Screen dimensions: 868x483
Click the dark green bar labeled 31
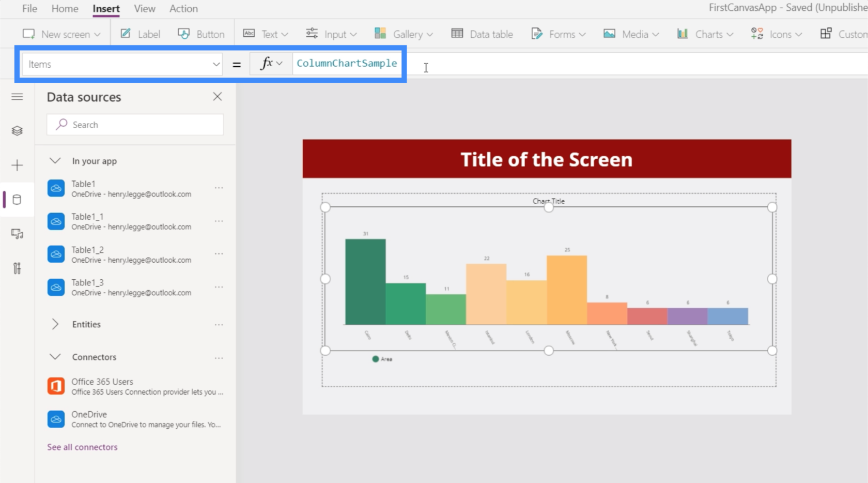pos(365,282)
